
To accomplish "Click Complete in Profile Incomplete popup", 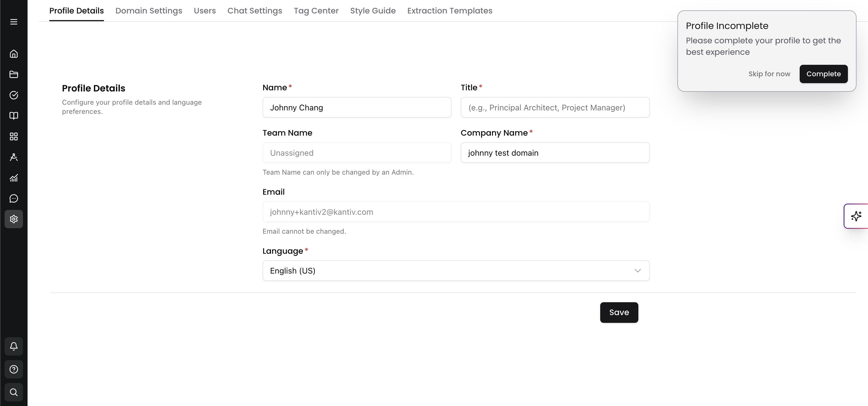I will [824, 74].
